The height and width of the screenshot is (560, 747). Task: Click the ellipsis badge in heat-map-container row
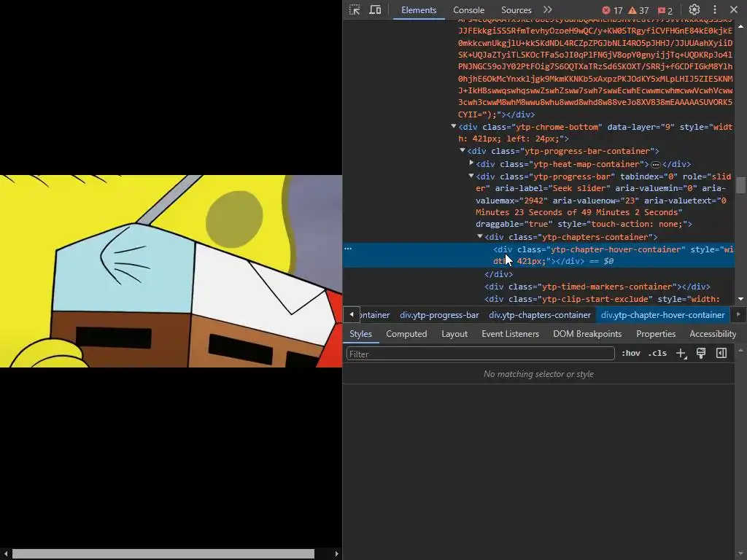tap(656, 164)
